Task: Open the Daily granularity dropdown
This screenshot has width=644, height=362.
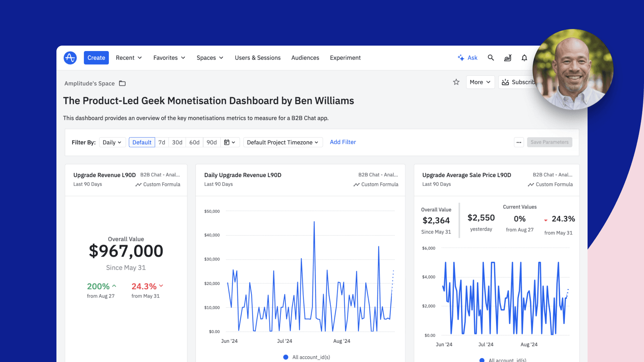Action: coord(112,142)
